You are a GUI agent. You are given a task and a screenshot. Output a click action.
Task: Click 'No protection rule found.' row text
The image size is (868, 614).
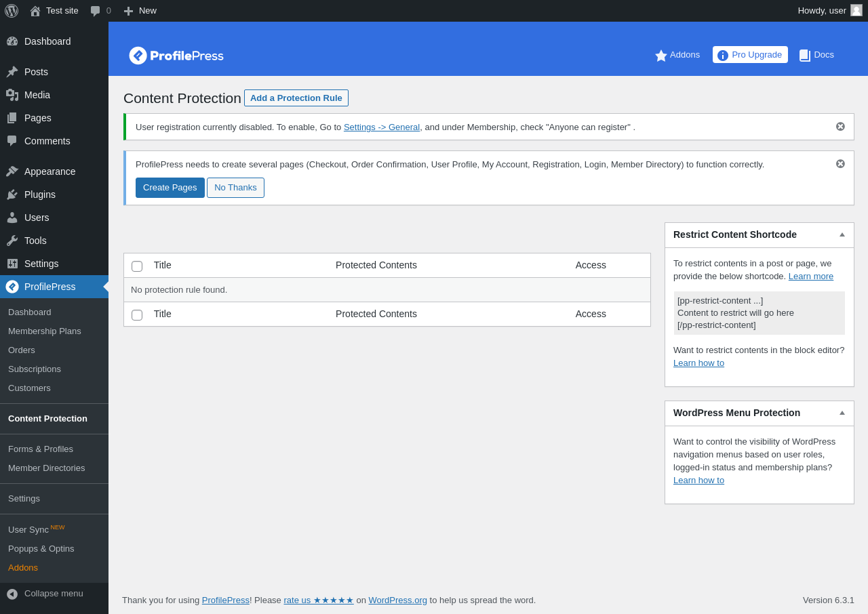(x=179, y=289)
